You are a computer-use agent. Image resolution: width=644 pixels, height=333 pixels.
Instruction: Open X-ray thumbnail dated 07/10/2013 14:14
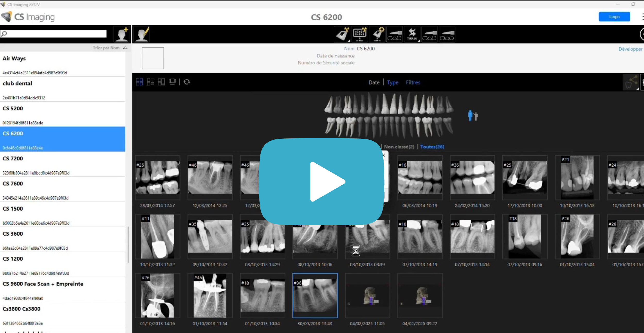(x=472, y=237)
